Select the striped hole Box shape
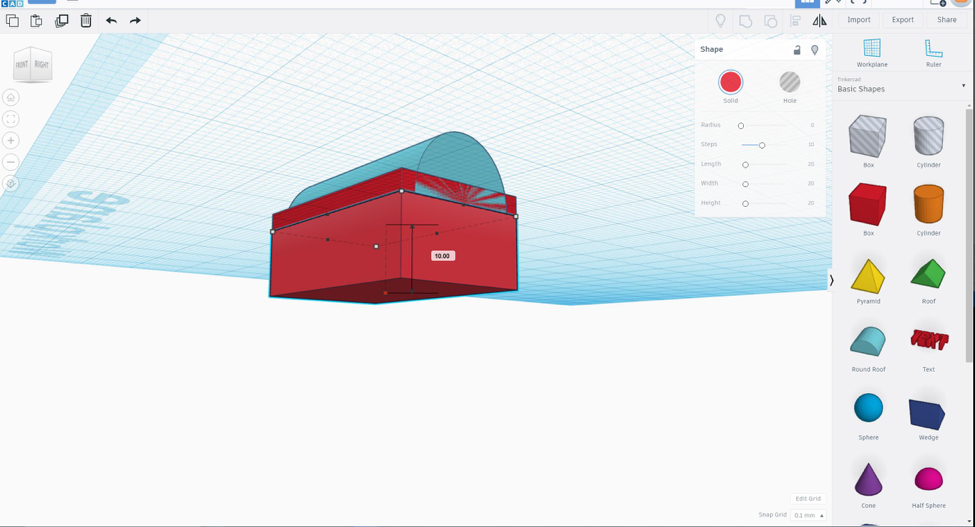This screenshot has height=527, width=975. pos(868,137)
